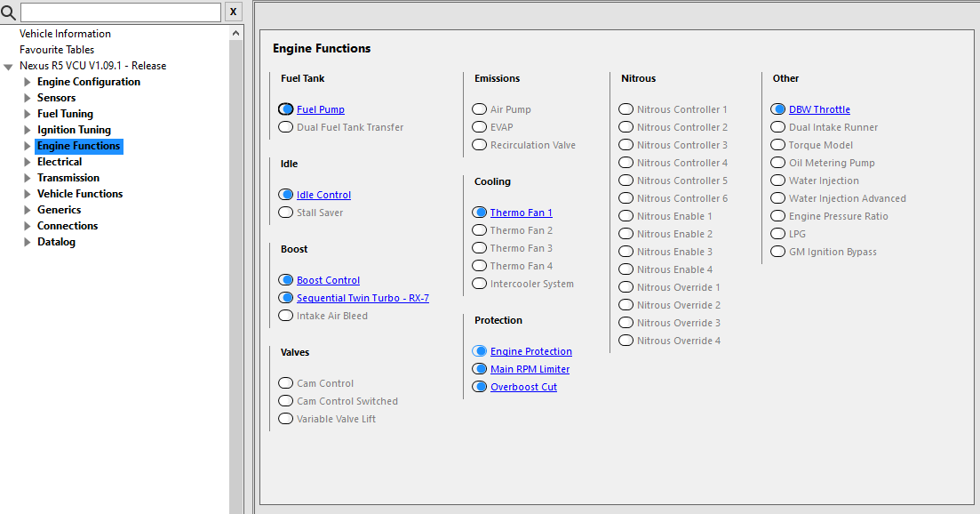Enable the Dual Fuel Tank Transfer toggle

point(285,127)
